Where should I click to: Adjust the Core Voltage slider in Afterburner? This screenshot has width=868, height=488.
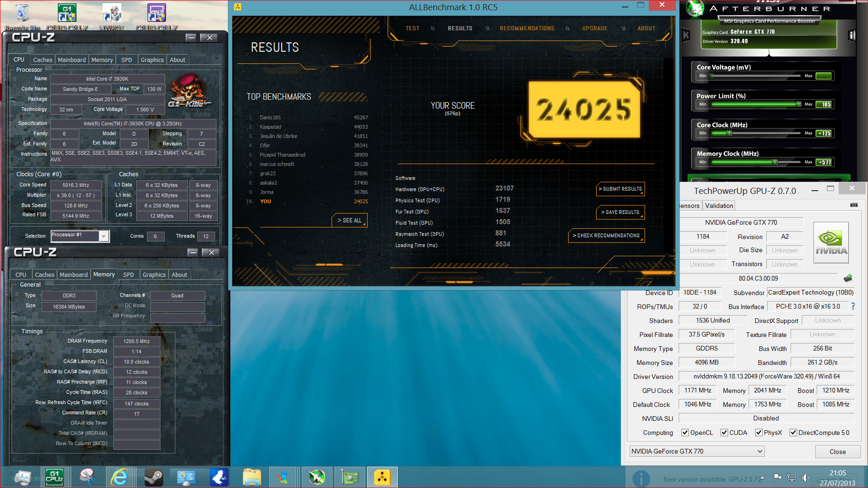(x=756, y=76)
